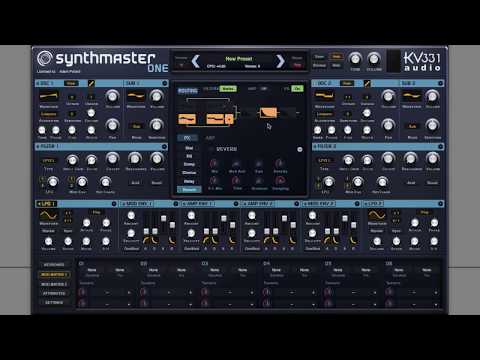This screenshot has width=480, height=360.
Task: Click the SUB 2 header circle button
Action: 440,83
